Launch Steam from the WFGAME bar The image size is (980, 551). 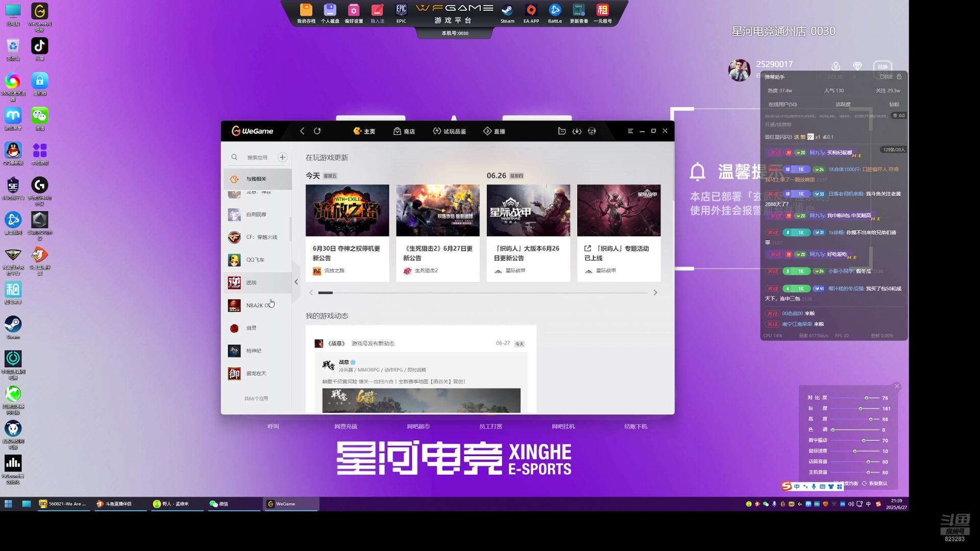point(507,14)
